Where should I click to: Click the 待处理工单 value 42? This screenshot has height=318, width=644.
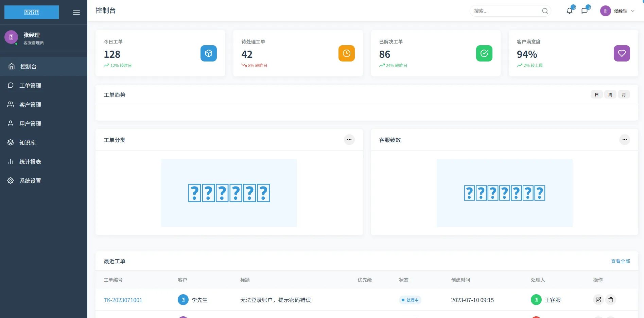click(247, 54)
